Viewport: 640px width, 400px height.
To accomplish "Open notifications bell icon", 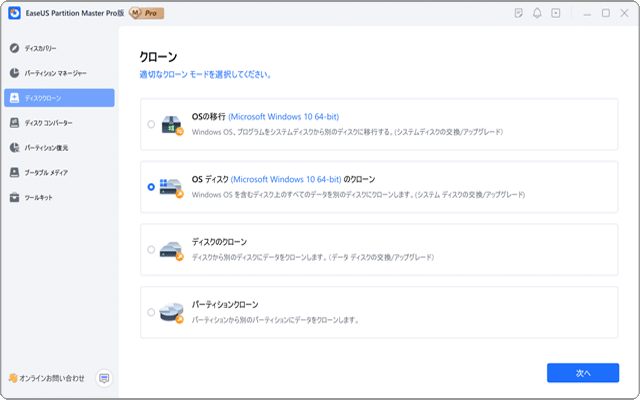I will [x=537, y=13].
